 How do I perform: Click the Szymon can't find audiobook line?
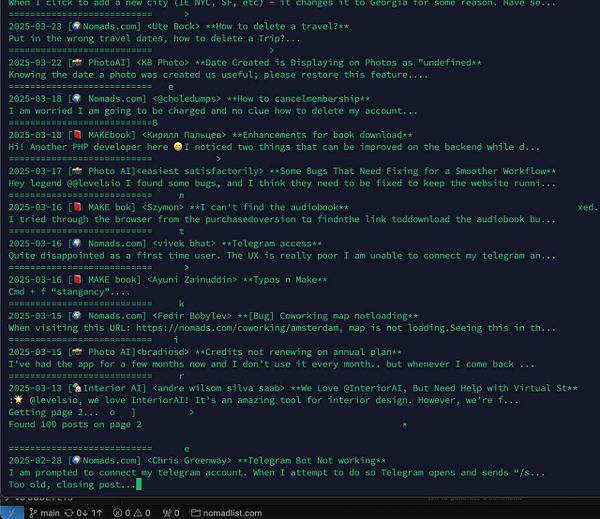pos(179,207)
